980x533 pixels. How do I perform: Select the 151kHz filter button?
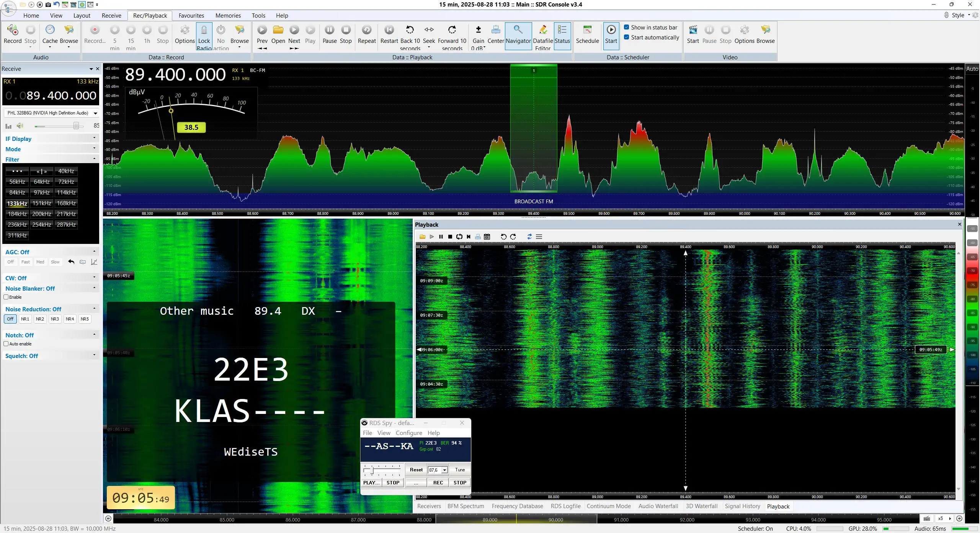(42, 203)
